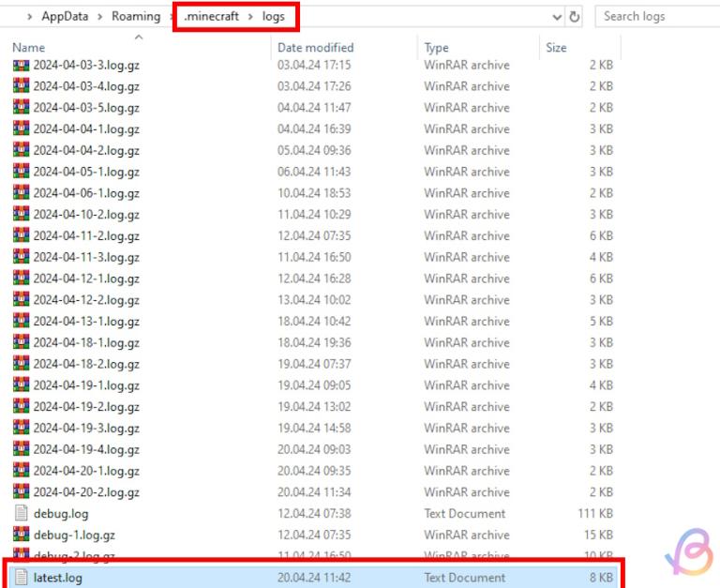Click the WinRAR icon of 2024-04-20-2.log.gz

pos(21,492)
